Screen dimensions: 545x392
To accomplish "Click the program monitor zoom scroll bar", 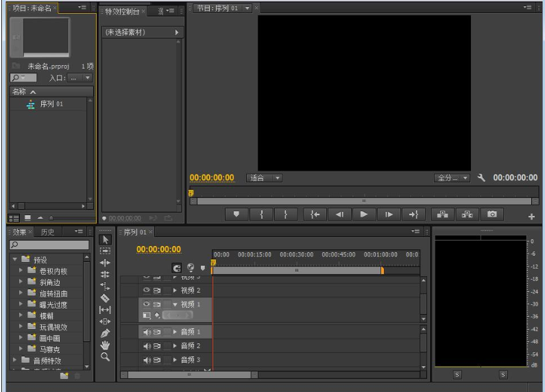I will pos(364,201).
